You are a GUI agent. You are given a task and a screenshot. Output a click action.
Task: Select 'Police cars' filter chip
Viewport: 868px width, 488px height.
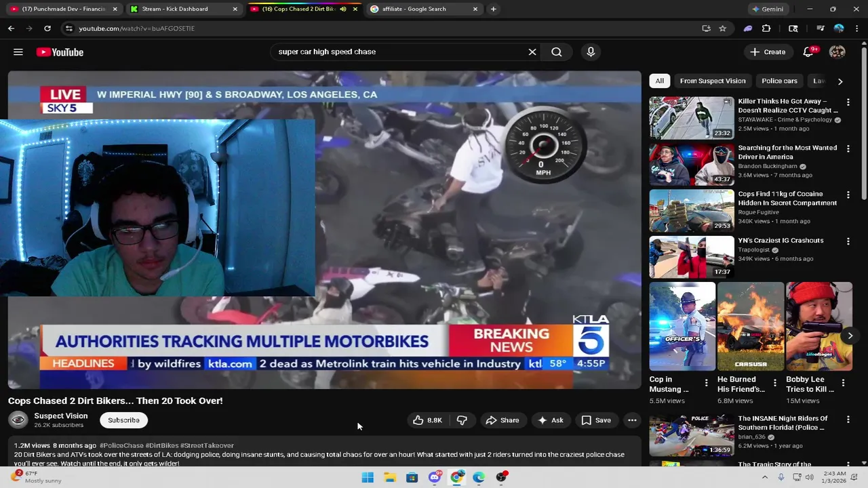(x=779, y=81)
